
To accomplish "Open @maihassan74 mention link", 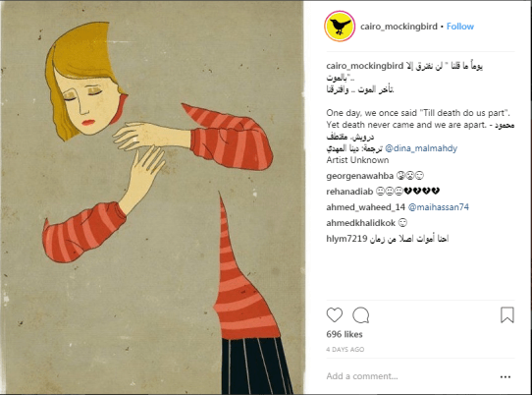I will tap(439, 207).
